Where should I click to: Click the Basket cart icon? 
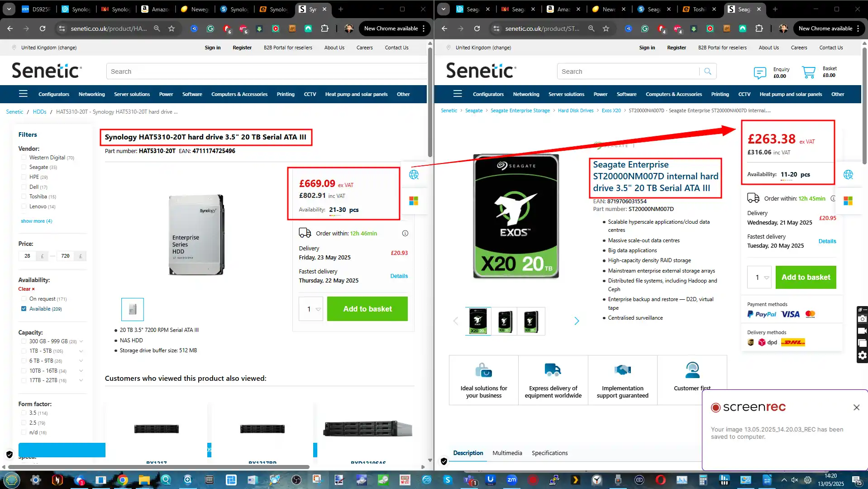pyautogui.click(x=808, y=72)
